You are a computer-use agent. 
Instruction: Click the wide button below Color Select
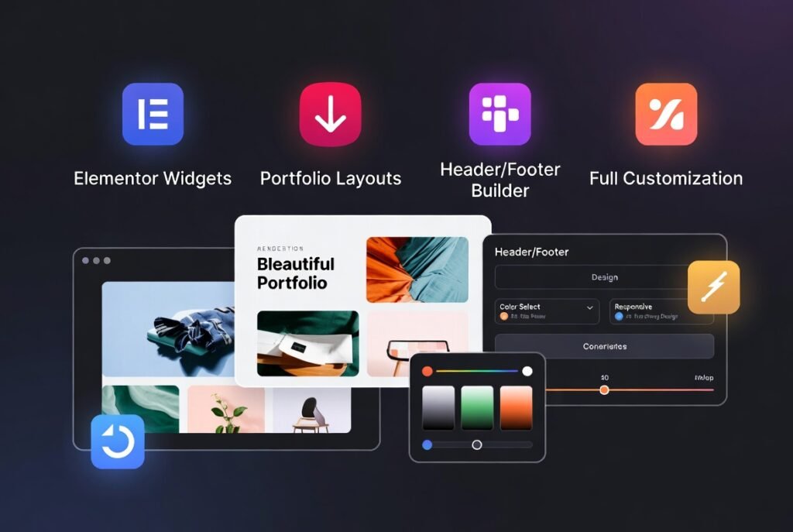click(x=604, y=346)
